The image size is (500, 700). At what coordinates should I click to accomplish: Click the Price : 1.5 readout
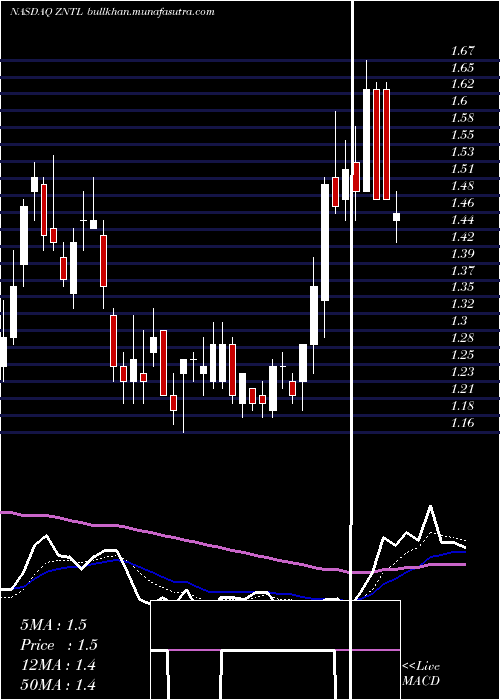tap(59, 645)
